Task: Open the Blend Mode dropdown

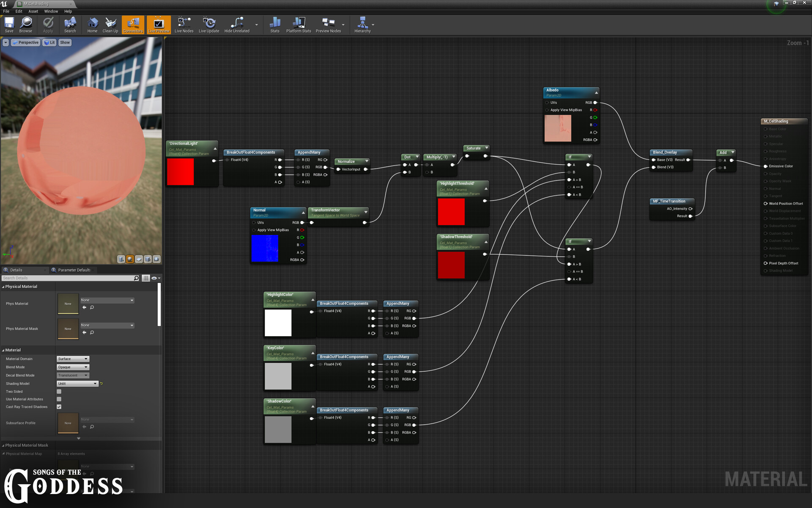Action: click(x=73, y=367)
